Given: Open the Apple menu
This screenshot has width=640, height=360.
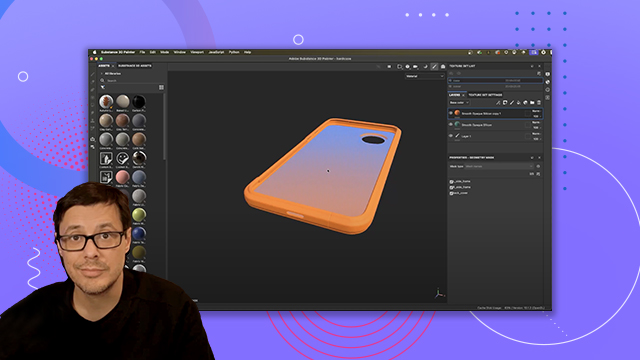Looking at the screenshot, I should pyautogui.click(x=94, y=52).
